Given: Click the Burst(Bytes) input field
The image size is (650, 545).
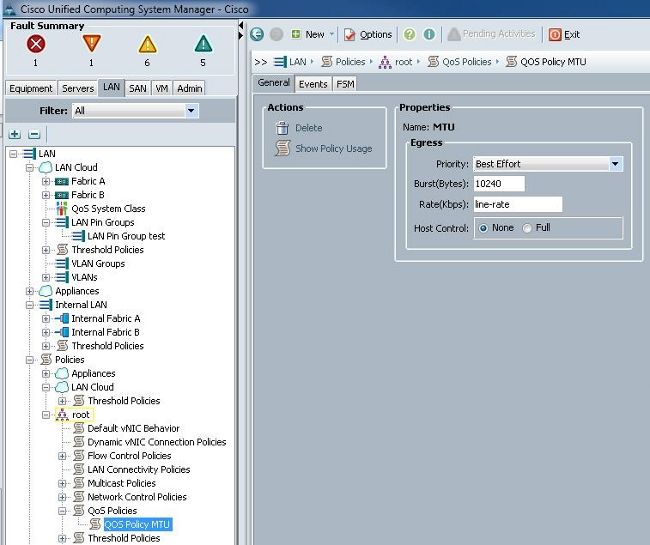Looking at the screenshot, I should tap(499, 184).
